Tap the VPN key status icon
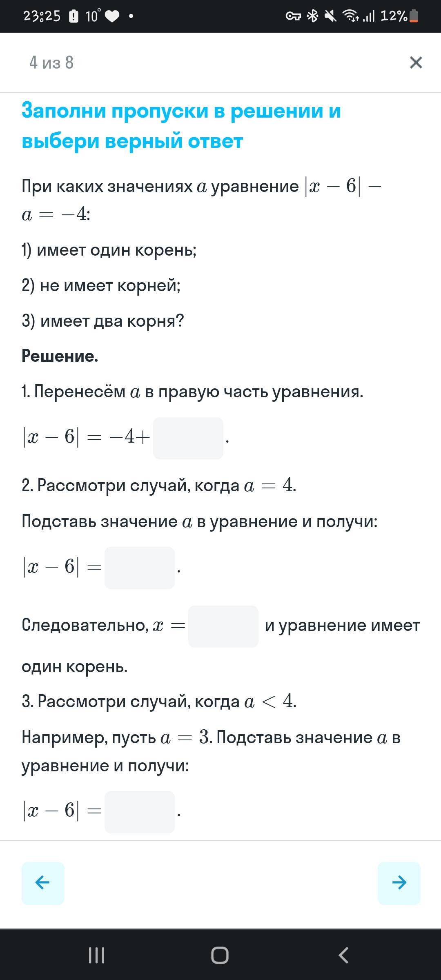This screenshot has width=441, height=980. coord(293,16)
